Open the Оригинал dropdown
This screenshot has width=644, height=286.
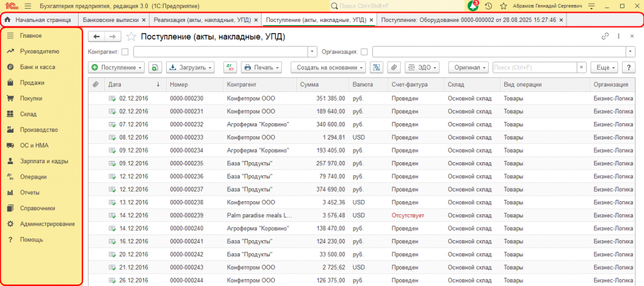coord(469,67)
